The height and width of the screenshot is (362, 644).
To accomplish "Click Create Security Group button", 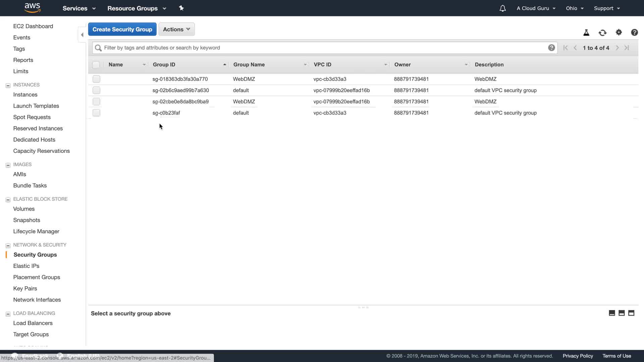I will [122, 29].
